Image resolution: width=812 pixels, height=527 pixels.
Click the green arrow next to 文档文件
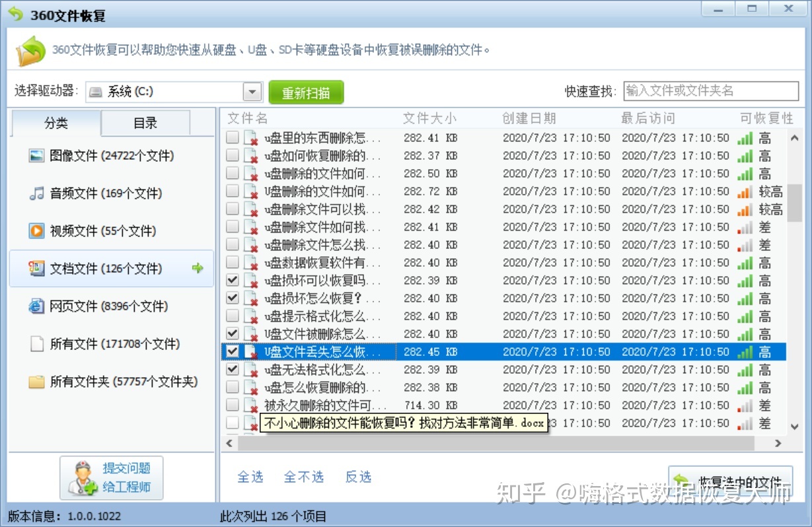(x=197, y=268)
